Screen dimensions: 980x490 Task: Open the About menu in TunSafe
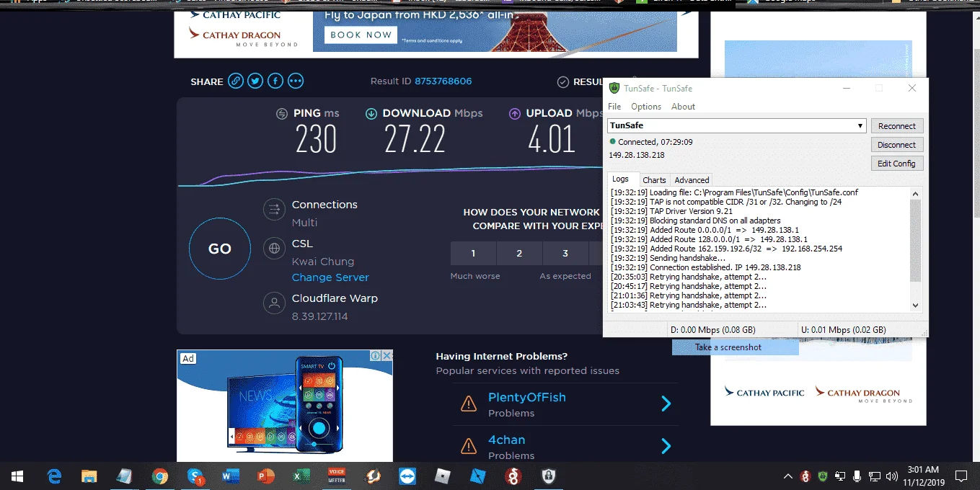(x=683, y=107)
